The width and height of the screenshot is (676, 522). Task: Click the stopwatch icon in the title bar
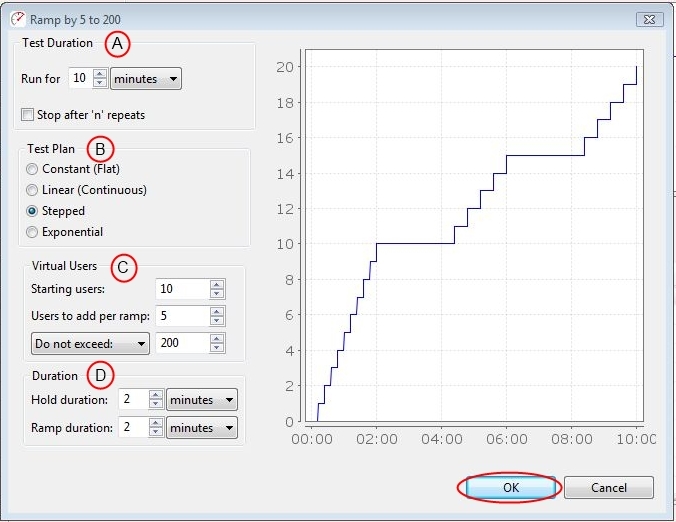pos(18,19)
